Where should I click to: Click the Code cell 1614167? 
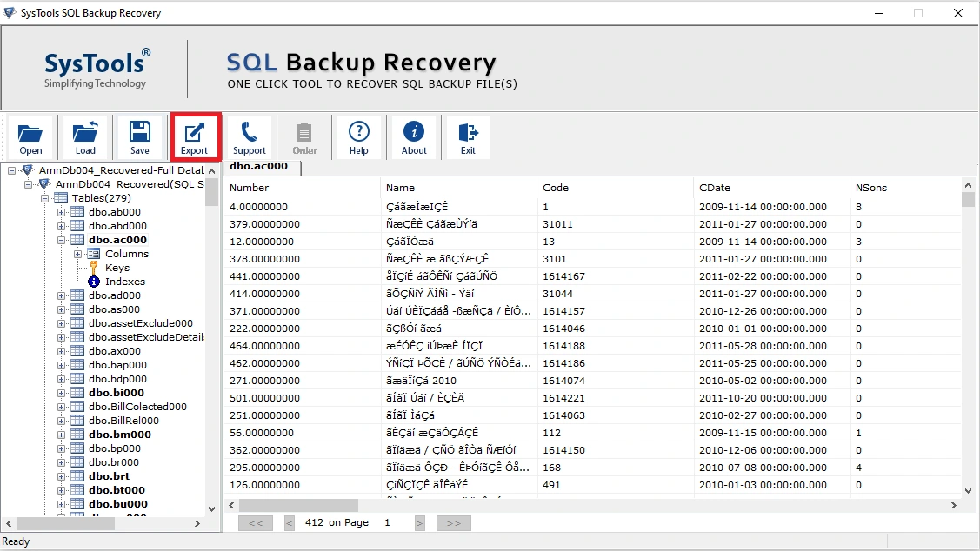(x=615, y=276)
